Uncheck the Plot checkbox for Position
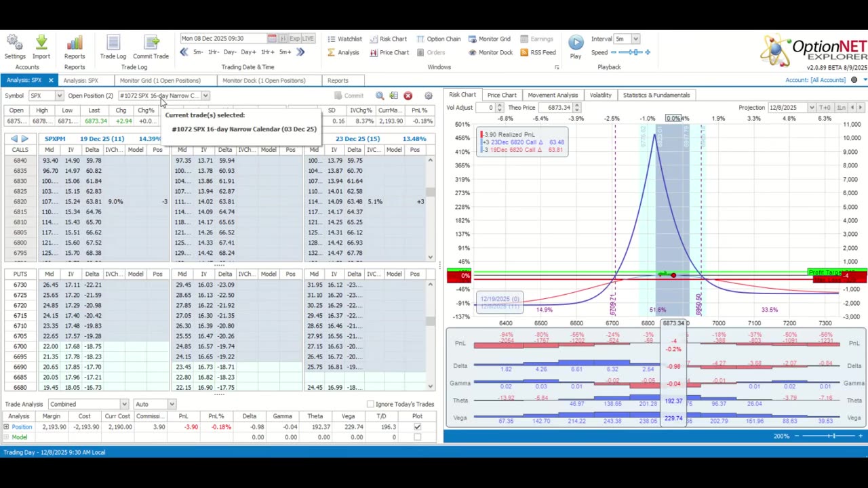The image size is (868, 488). tap(417, 427)
